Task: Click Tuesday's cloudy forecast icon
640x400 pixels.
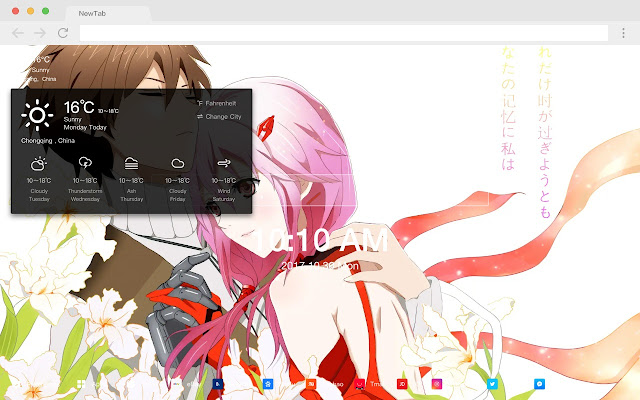Action: (x=39, y=164)
